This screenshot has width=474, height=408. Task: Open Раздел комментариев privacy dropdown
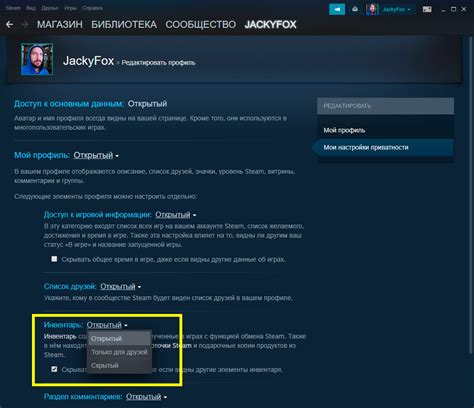tap(146, 397)
